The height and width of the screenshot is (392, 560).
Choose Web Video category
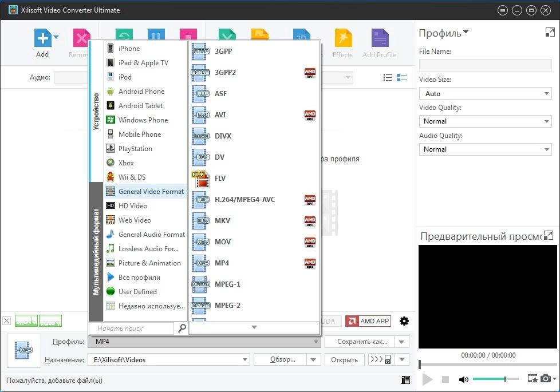(145, 220)
